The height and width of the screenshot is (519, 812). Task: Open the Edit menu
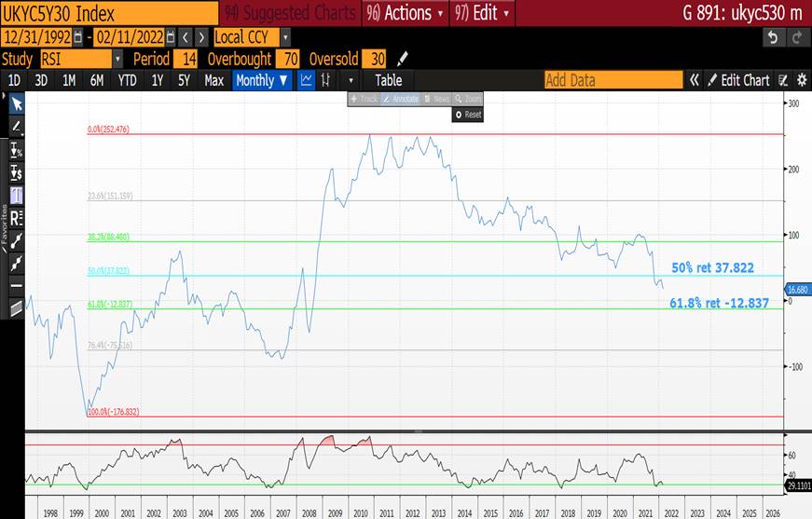(x=482, y=13)
